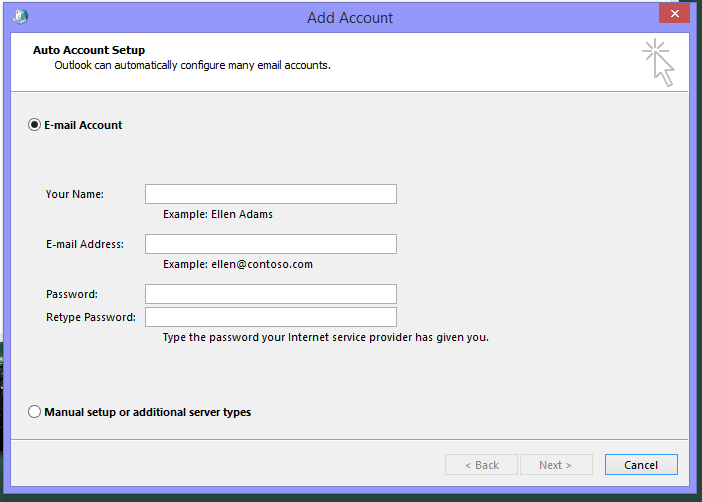Viewport: 702px width, 502px height.
Task: Click into the E-mail Address field
Action: (270, 244)
